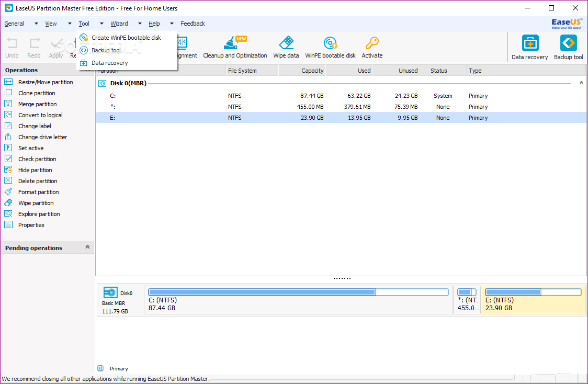This screenshot has height=384, width=588.
Task: Click the Explore partition icon
Action: coord(8,214)
